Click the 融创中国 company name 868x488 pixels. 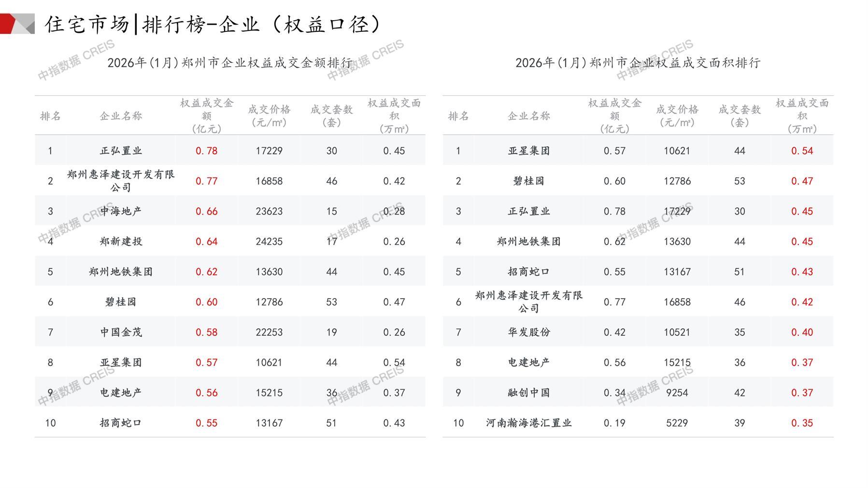coord(529,393)
